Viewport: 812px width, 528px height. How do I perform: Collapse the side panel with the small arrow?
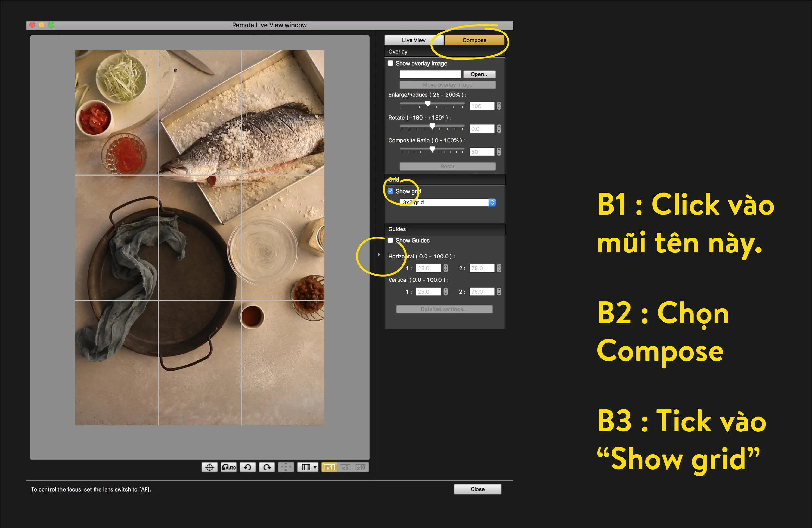coord(379,255)
